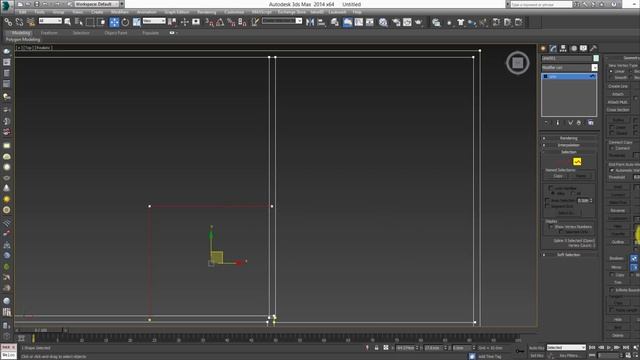The image size is (640, 360).
Task: Select the Linear new vertex type radio
Action: (x=611, y=71)
